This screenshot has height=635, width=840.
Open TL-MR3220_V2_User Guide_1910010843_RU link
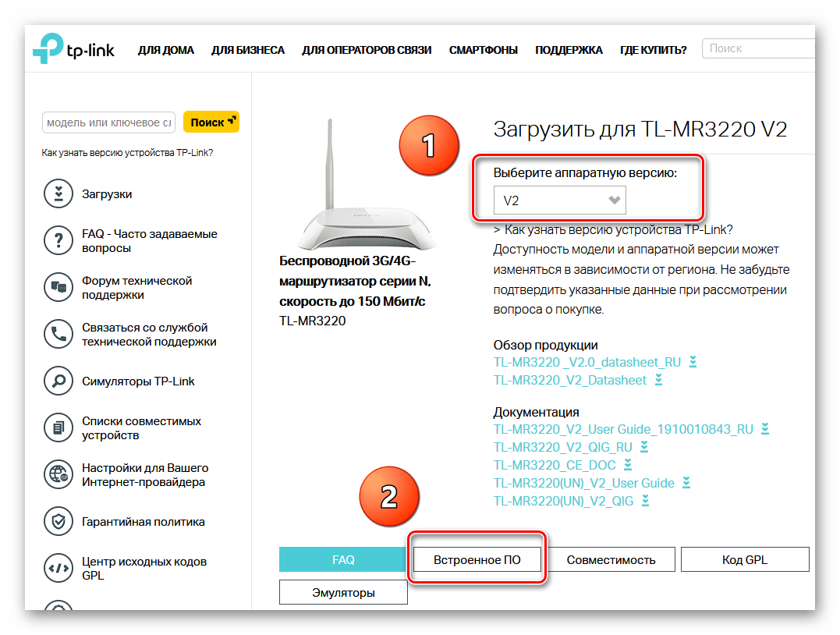point(623,429)
